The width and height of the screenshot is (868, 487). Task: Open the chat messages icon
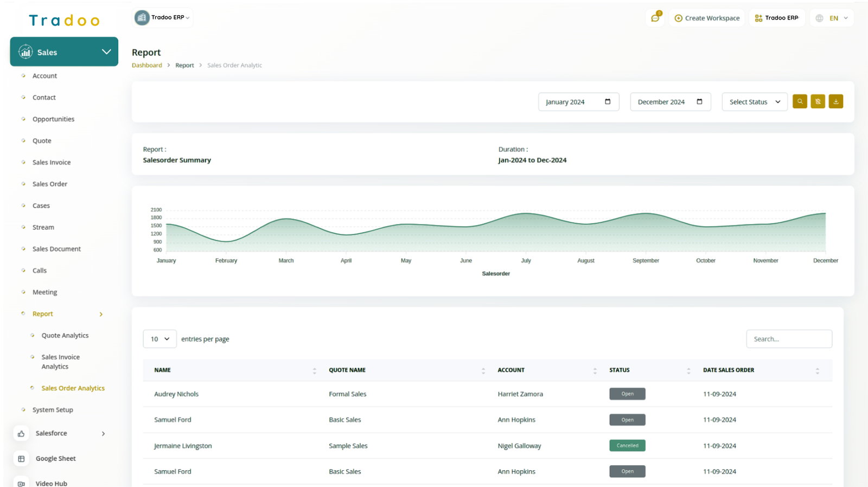655,18
